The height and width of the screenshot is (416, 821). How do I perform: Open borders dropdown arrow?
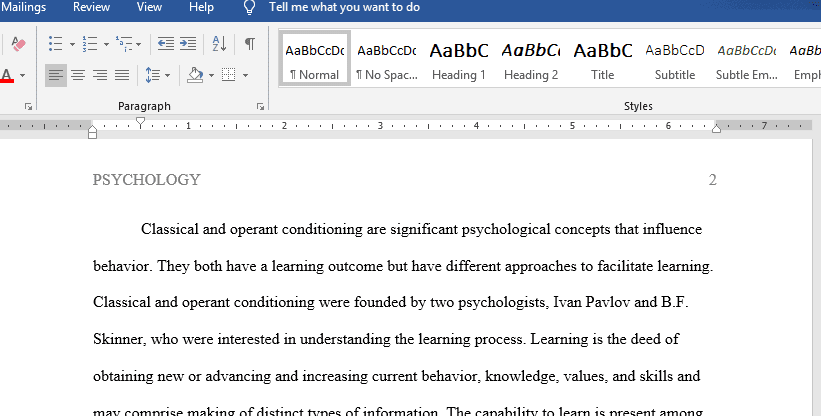pyautogui.click(x=245, y=76)
